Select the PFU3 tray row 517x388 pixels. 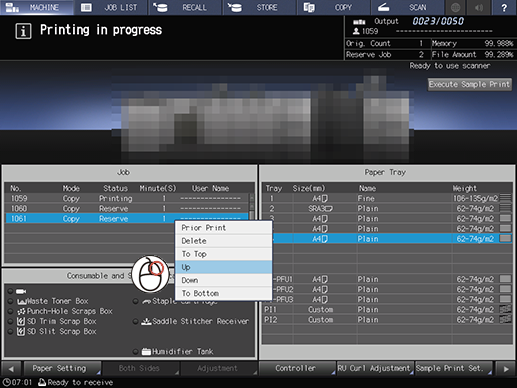tap(392, 299)
